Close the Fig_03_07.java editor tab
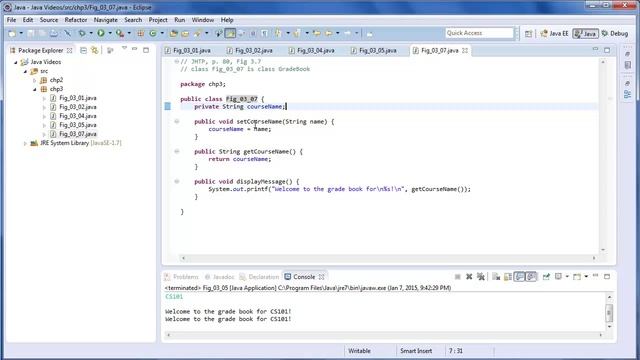Image resolution: width=640 pixels, height=360 pixels. tap(465, 51)
